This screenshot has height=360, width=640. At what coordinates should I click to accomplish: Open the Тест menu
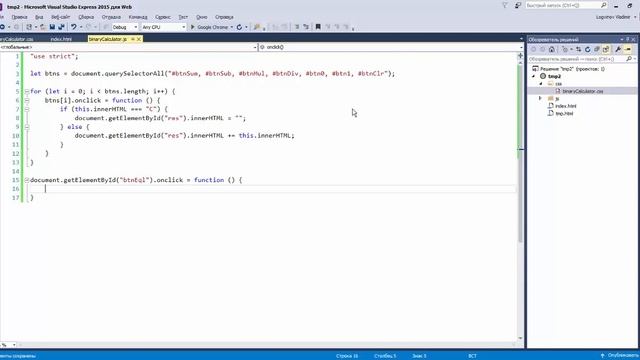[183, 17]
